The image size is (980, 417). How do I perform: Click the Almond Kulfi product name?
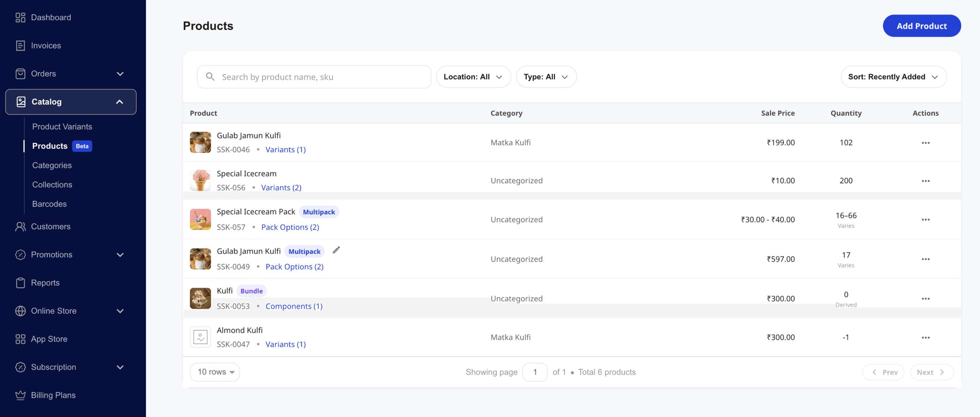coord(240,330)
